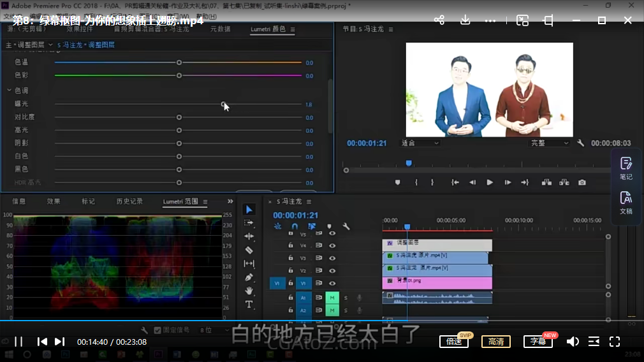The height and width of the screenshot is (362, 644).
Task: Switch to the Lumetri 颜色 tab
Action: 268,29
